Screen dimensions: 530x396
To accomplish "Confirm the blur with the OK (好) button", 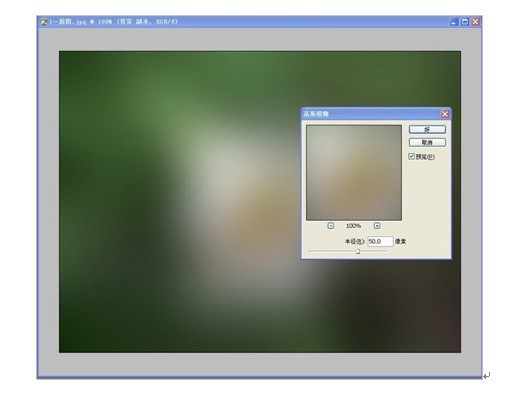I will coord(427,129).
